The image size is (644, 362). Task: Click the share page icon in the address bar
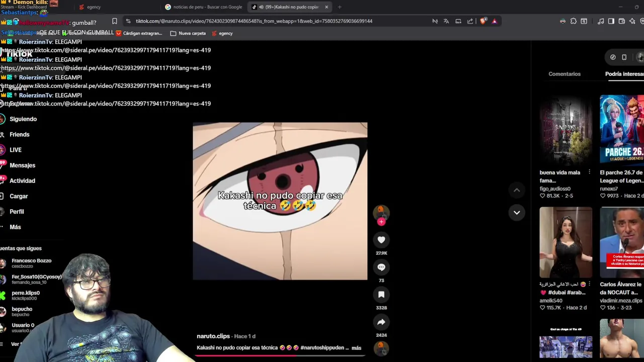point(470,21)
